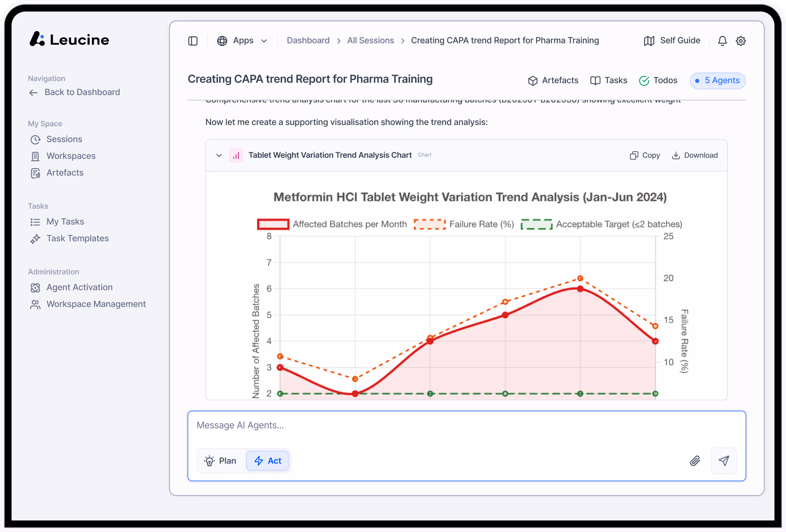Switch to Act mode
Screen dimensions: 786x532
[x=268, y=460]
